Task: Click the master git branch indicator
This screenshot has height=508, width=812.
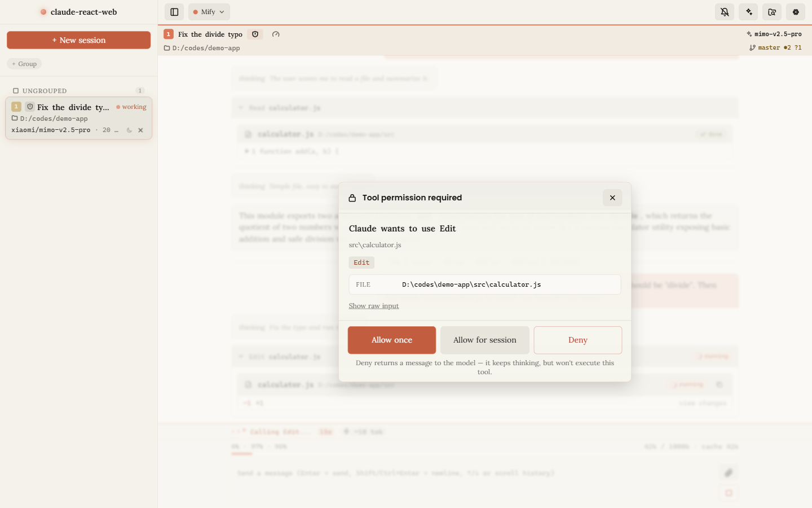Action: [x=775, y=48]
